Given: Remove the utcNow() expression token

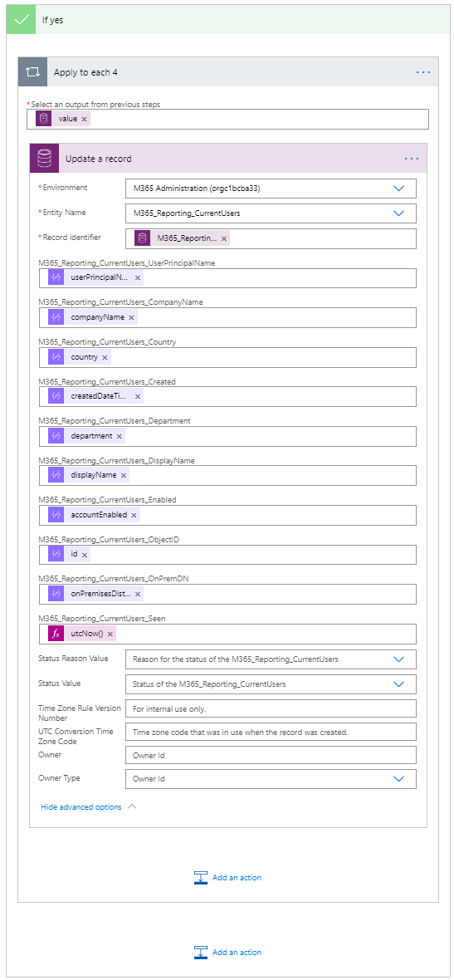Looking at the screenshot, I should point(110,635).
